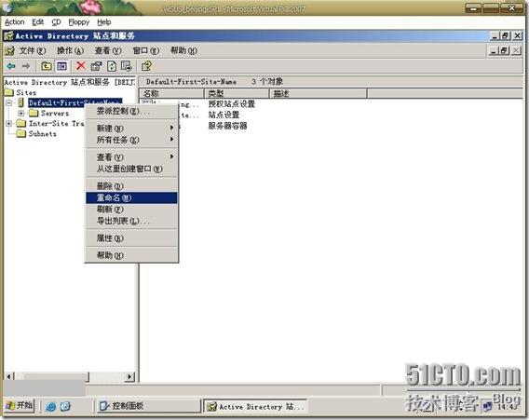The width and height of the screenshot is (529, 420).
Task: Sort by the 描述 column header
Action: [319, 93]
